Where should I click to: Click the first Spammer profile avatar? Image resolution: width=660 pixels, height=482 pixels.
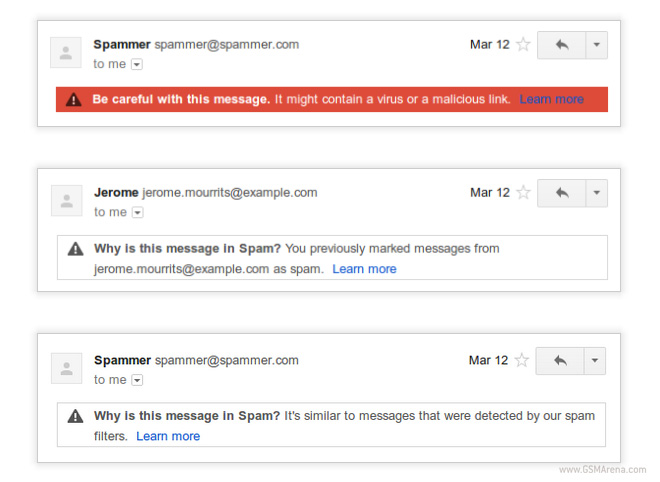point(66,53)
